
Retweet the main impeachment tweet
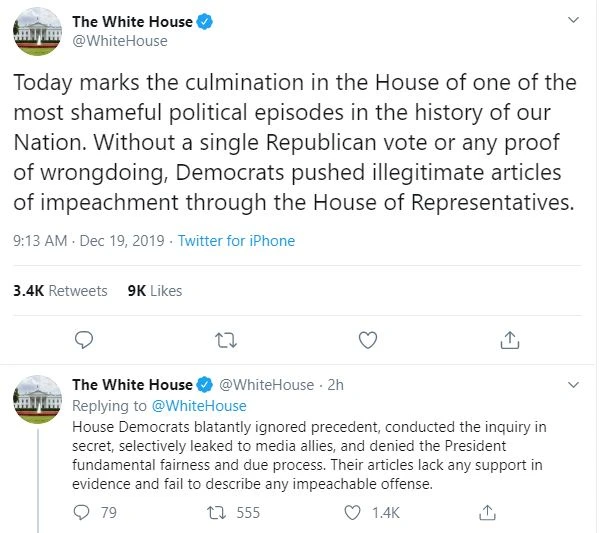coord(227,340)
